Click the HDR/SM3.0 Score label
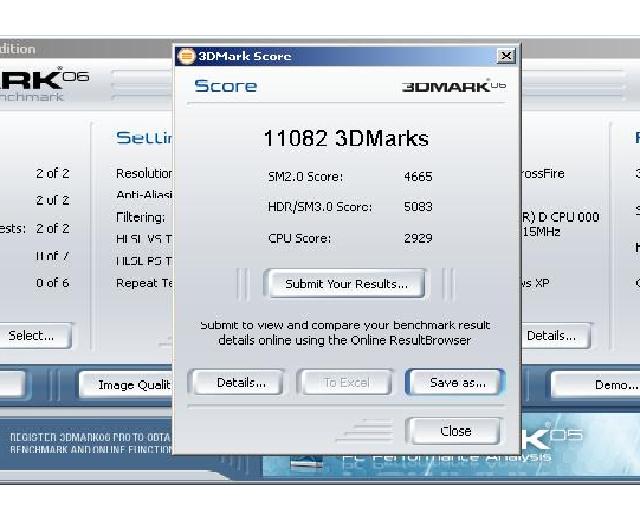 (320, 207)
